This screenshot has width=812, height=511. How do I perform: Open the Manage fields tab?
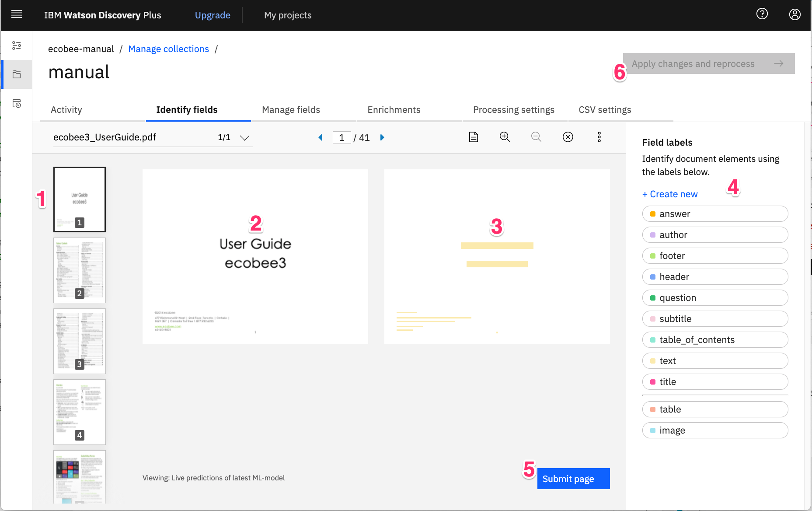click(x=291, y=110)
